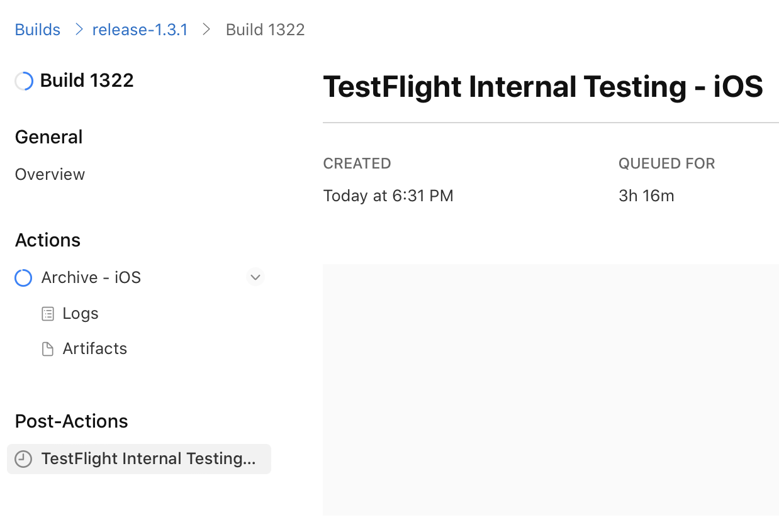The width and height of the screenshot is (779, 532).
Task: Click the Build 1322 sidebar title
Action: (x=87, y=80)
